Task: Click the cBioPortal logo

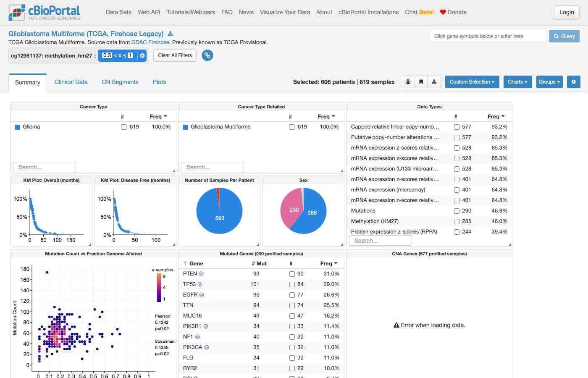Action: 45,13
